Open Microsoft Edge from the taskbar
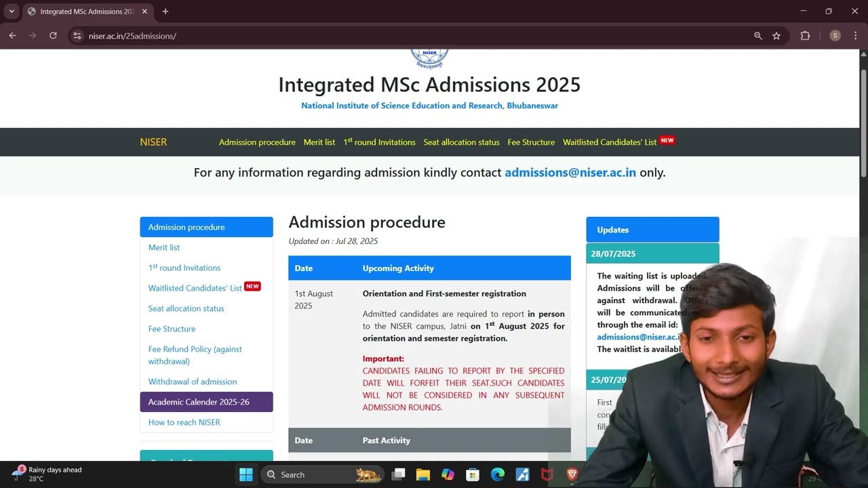 [498, 474]
